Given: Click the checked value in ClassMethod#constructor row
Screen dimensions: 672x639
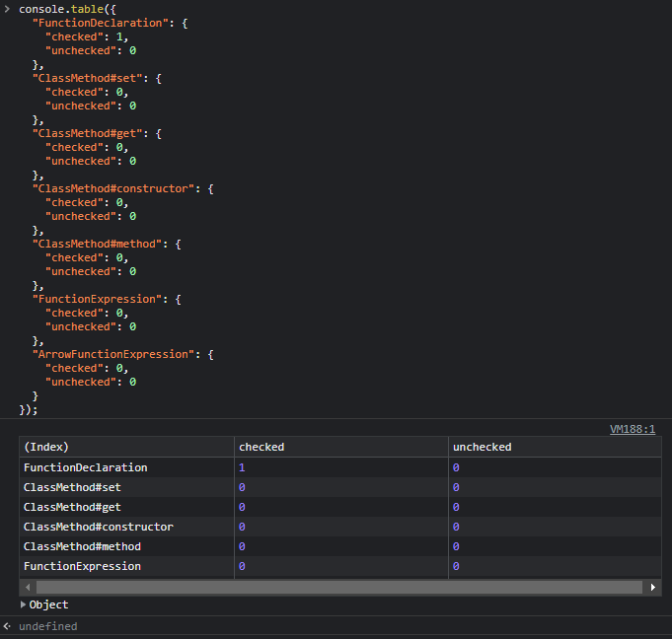Looking at the screenshot, I should [x=242, y=527].
